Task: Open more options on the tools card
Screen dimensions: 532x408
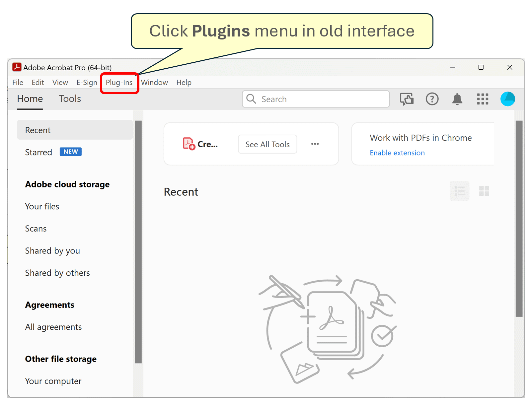Action: coord(315,144)
